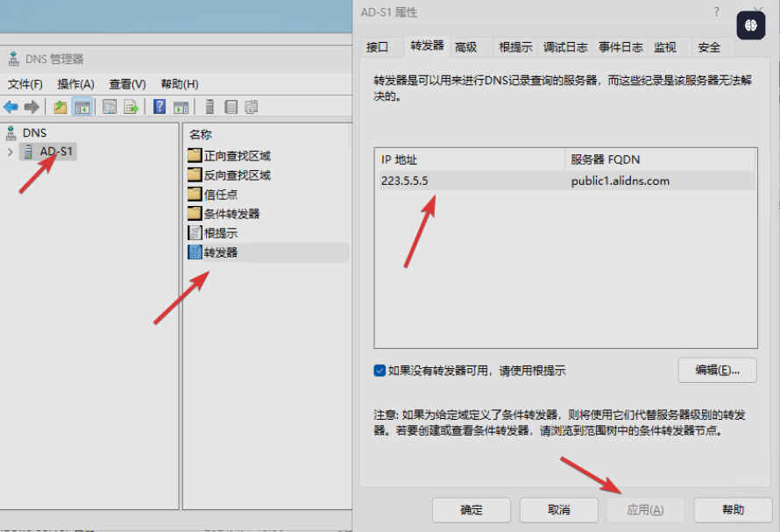The width and height of the screenshot is (780, 532).
Task: Open the 正向查找区域 folder
Action: 237,156
